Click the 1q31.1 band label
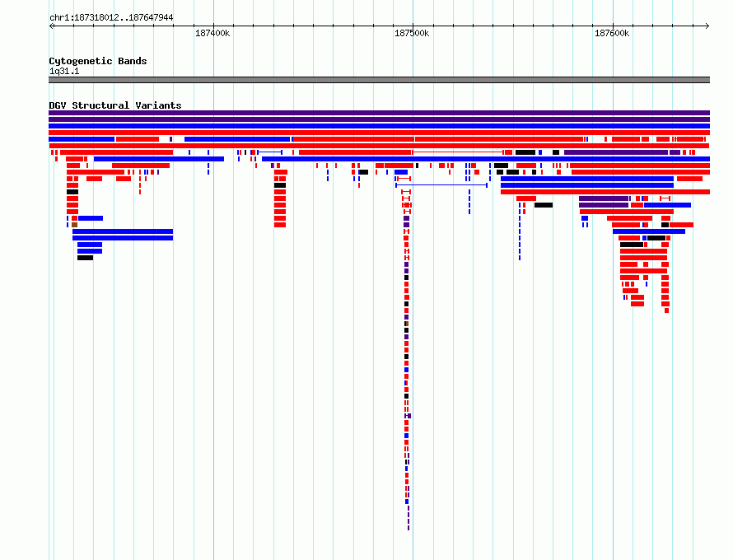 tap(64, 71)
